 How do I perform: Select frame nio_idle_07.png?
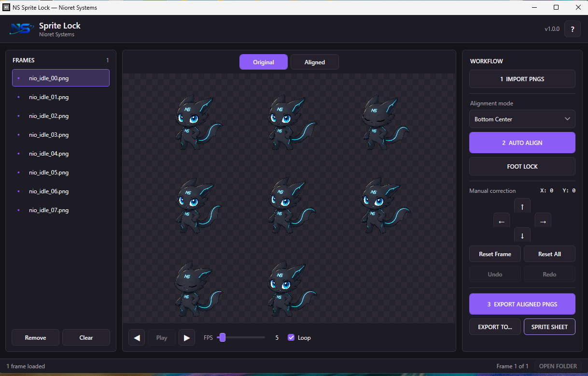pyautogui.click(x=61, y=210)
